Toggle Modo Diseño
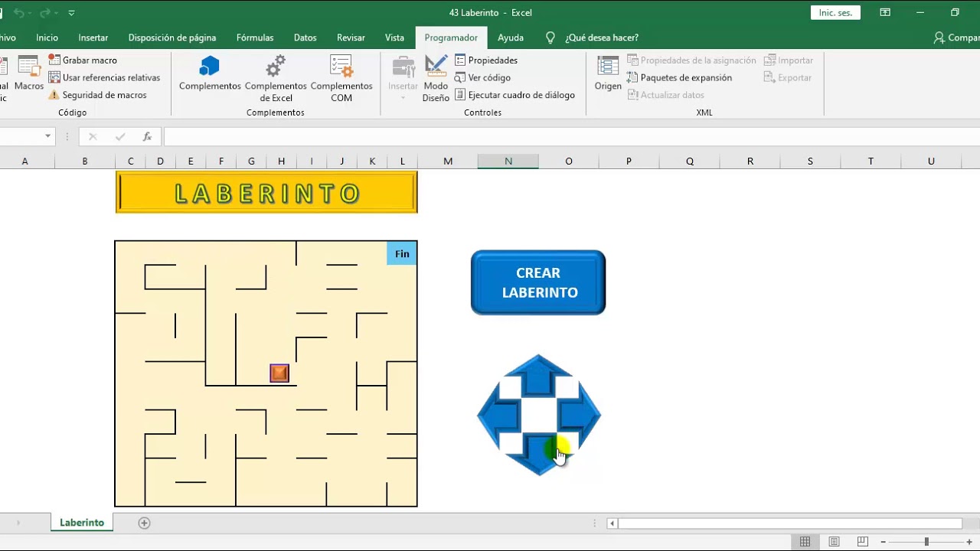 tap(436, 79)
